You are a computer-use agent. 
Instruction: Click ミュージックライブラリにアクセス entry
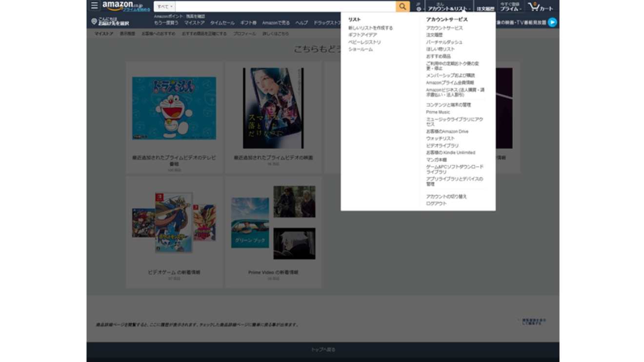pos(454,122)
